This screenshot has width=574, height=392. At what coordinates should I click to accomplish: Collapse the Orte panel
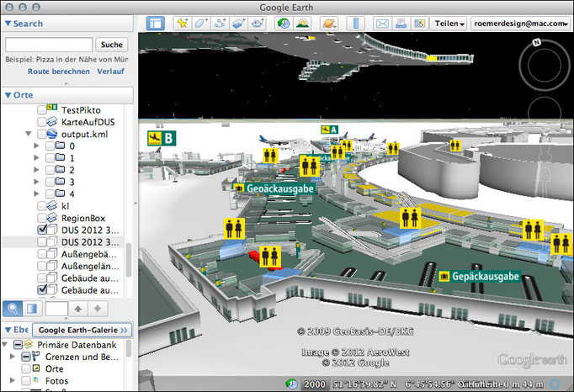[x=8, y=95]
